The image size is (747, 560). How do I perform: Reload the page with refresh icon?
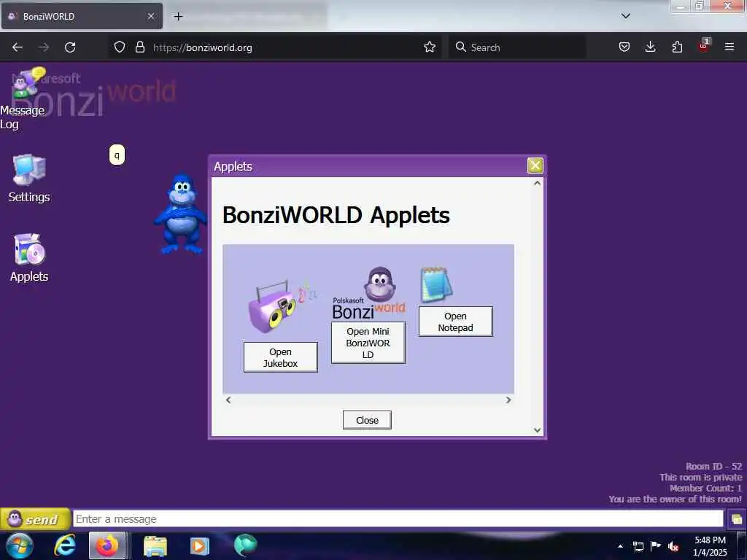[x=70, y=47]
